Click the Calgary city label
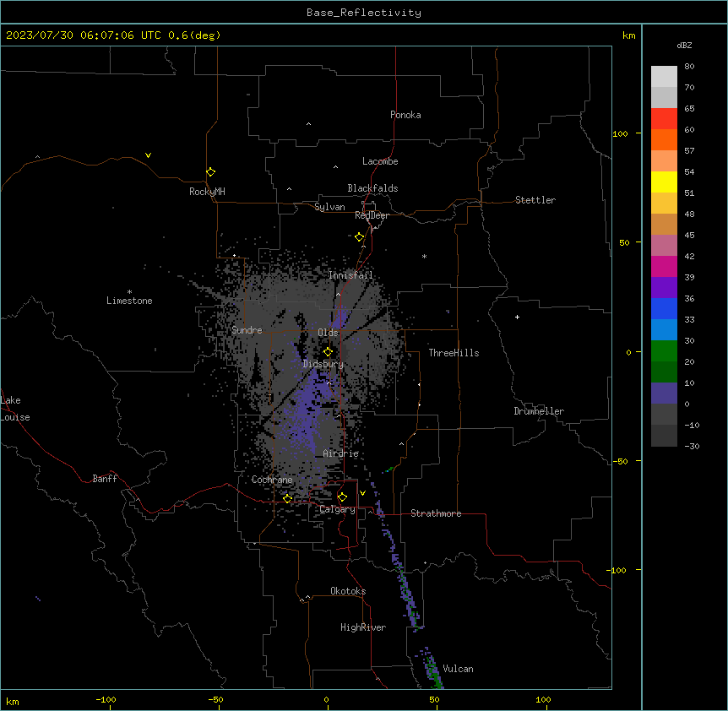This screenshot has width=728, height=711. [x=338, y=509]
